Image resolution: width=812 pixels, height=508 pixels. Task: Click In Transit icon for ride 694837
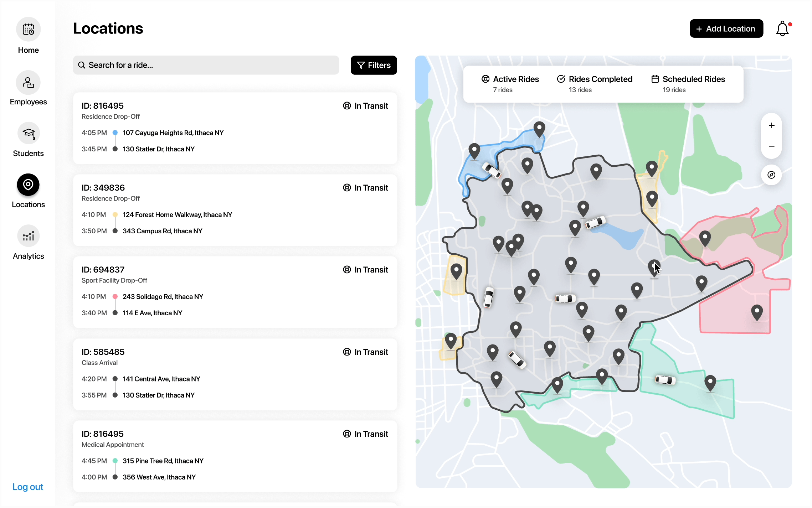coord(347,270)
